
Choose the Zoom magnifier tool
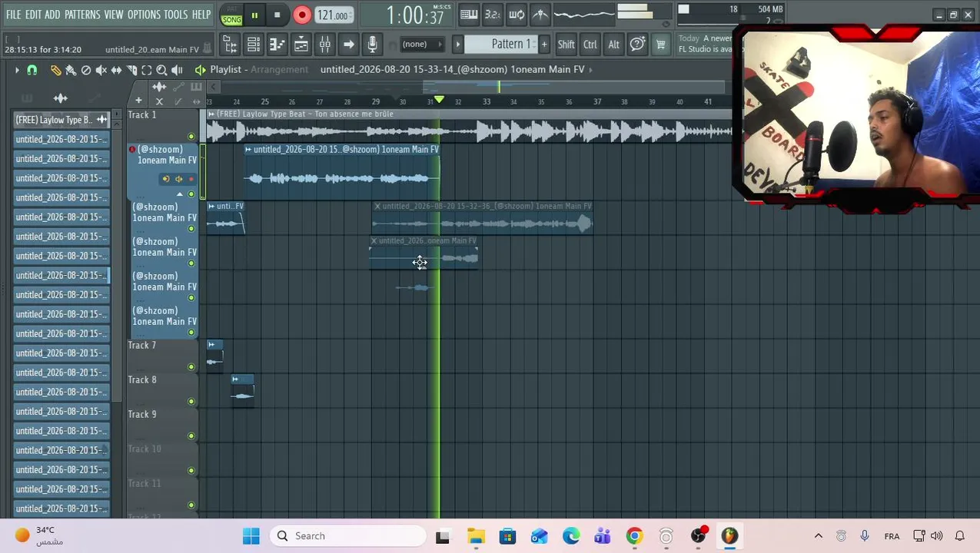coord(162,70)
